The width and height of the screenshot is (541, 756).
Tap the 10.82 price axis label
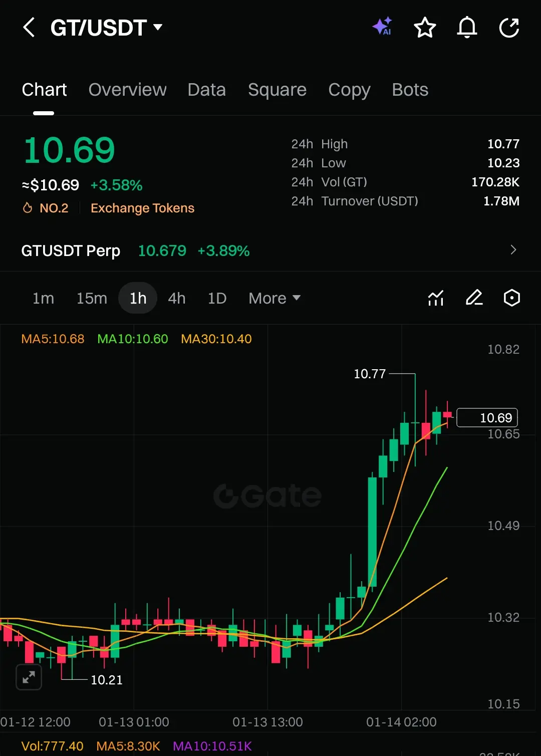click(503, 349)
